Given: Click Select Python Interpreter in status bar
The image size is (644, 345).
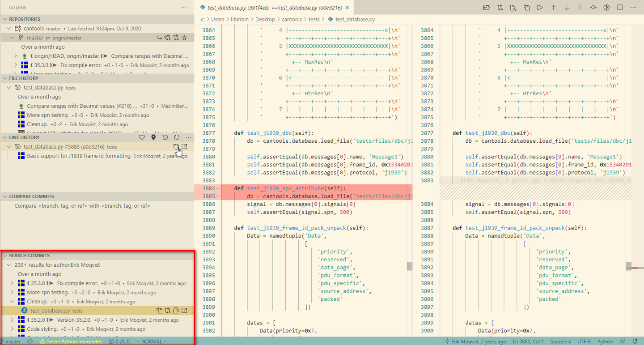Looking at the screenshot, I should (71, 341).
